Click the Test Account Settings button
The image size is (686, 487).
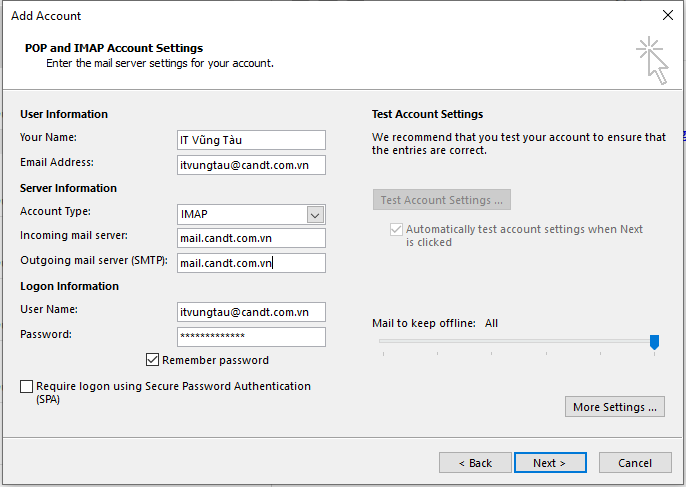point(442,200)
